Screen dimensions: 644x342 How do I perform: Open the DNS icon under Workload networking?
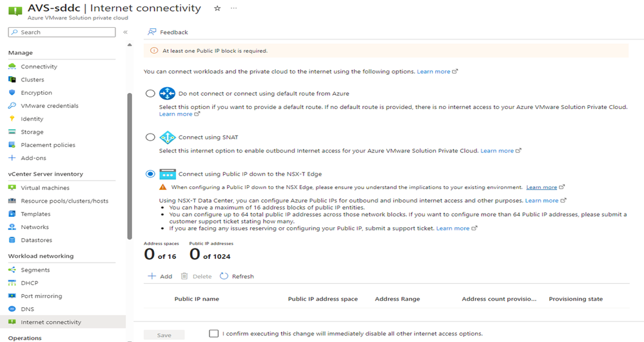(12, 308)
